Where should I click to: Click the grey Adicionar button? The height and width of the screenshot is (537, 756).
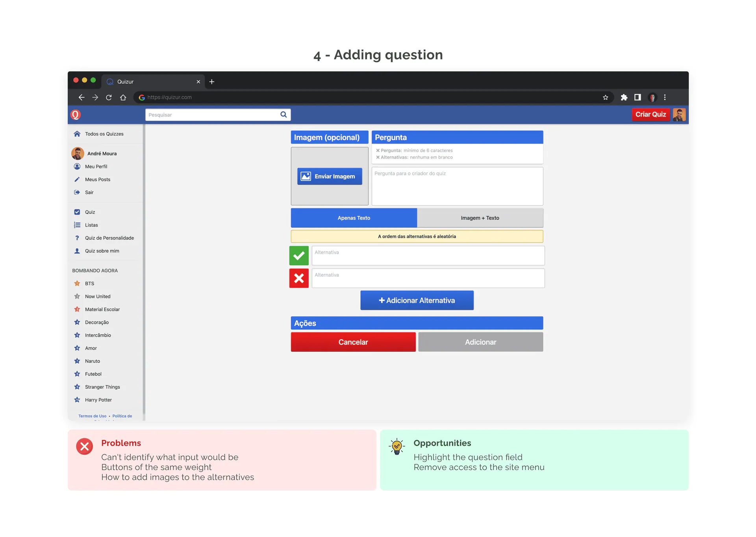(481, 342)
